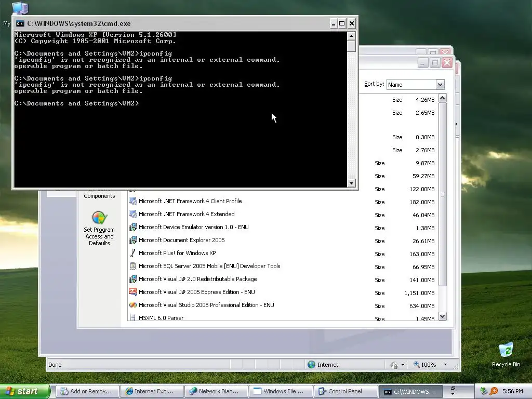Select the MSXML 6.0 Parser entry

[x=283, y=317]
